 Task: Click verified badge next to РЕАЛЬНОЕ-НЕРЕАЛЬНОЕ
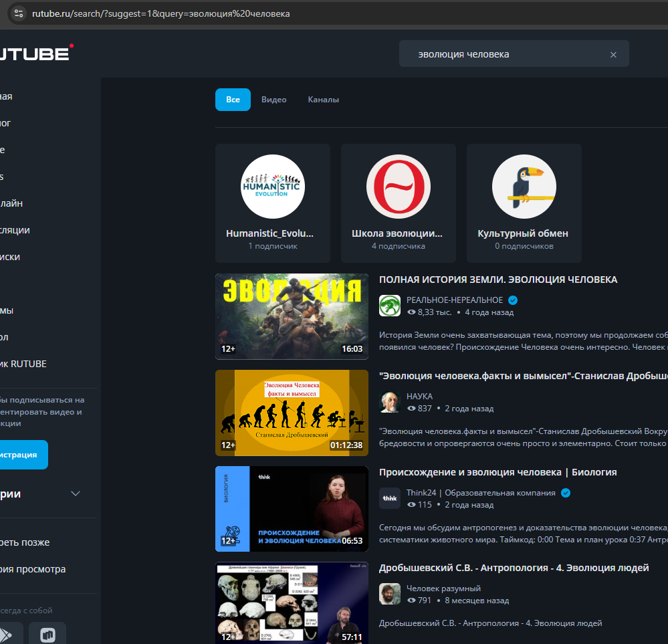point(513,300)
